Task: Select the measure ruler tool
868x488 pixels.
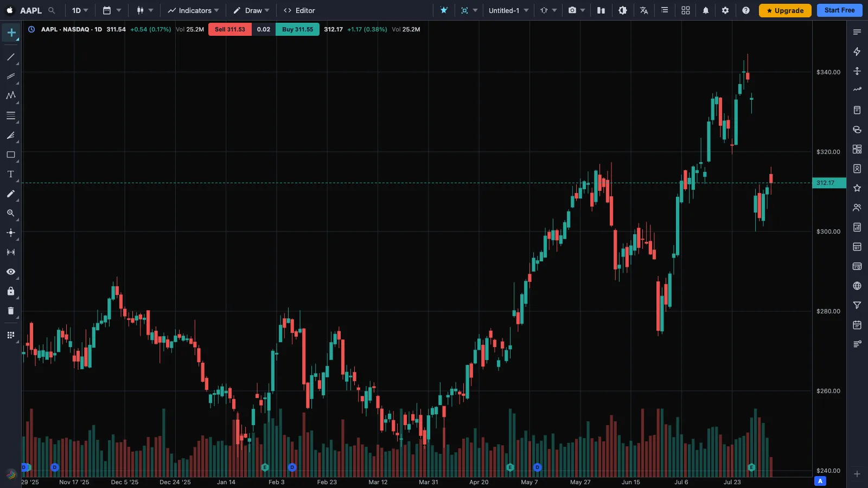Action: (10, 252)
